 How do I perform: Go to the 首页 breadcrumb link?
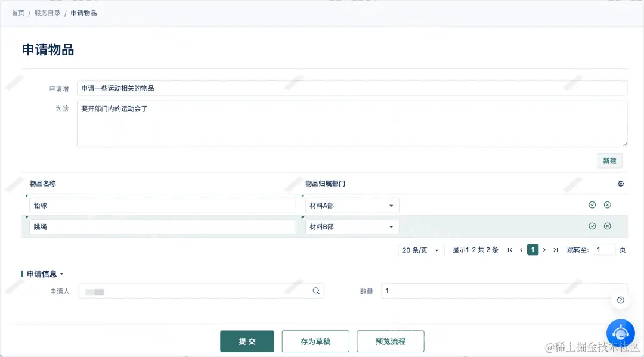[17, 12]
